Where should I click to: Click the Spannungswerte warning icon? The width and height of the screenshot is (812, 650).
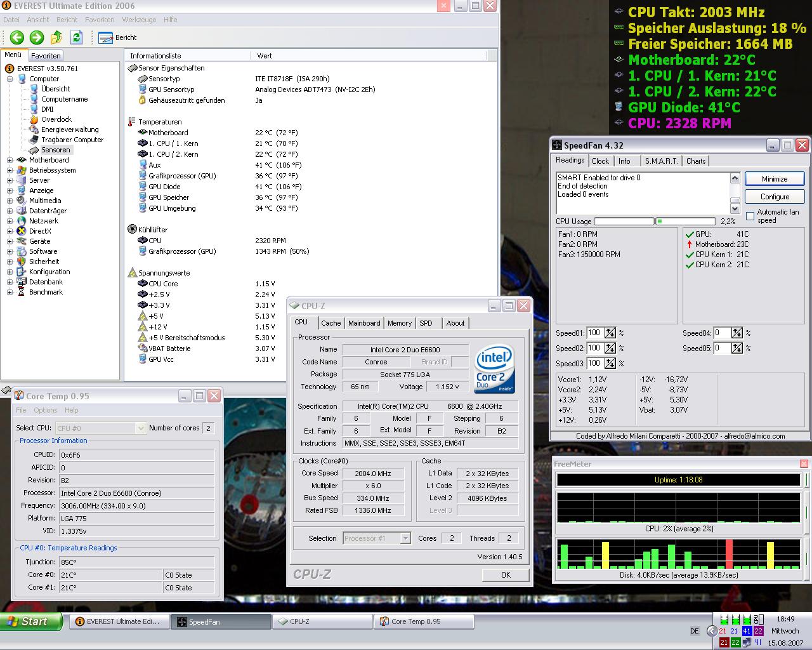(x=132, y=273)
